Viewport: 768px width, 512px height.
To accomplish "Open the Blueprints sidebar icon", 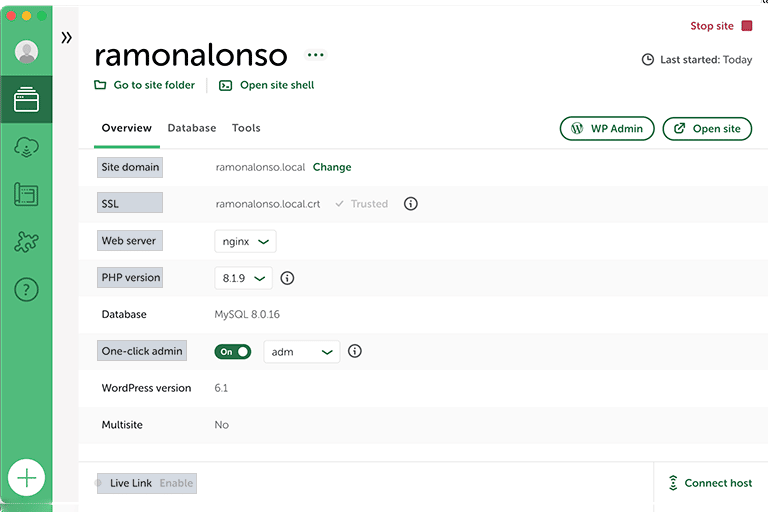I will click(26, 195).
